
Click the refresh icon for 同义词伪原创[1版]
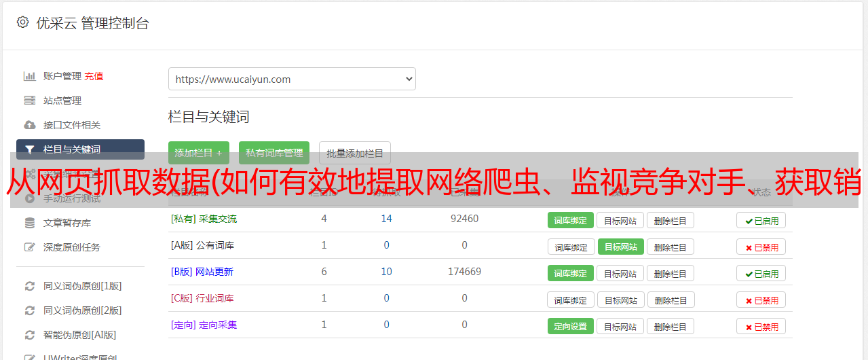(x=30, y=286)
